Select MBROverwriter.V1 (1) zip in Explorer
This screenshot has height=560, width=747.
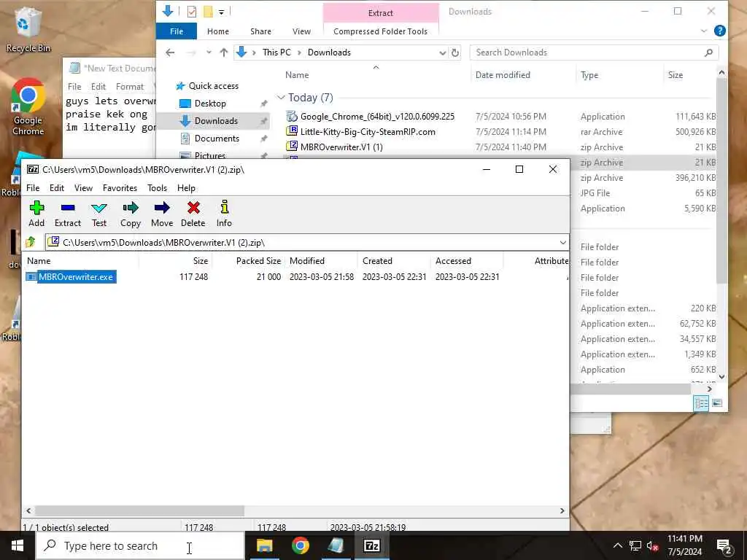click(341, 147)
